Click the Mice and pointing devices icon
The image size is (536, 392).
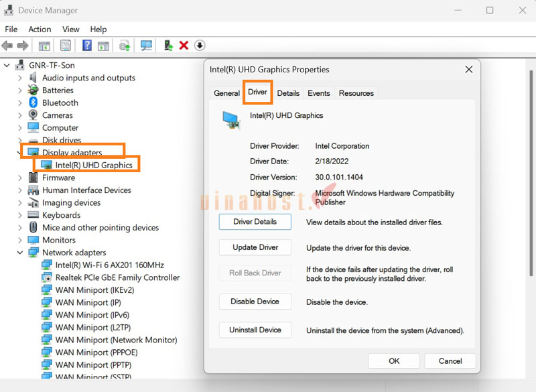point(33,227)
